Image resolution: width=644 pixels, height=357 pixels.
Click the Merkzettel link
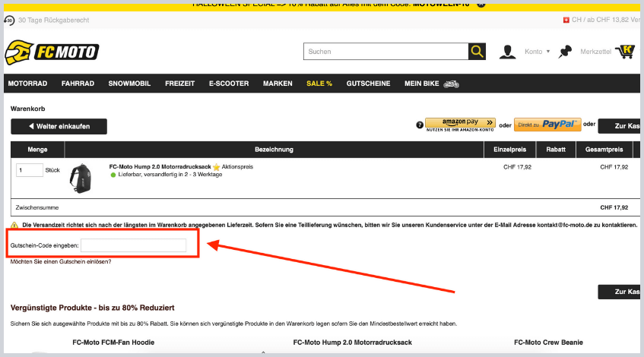point(595,52)
